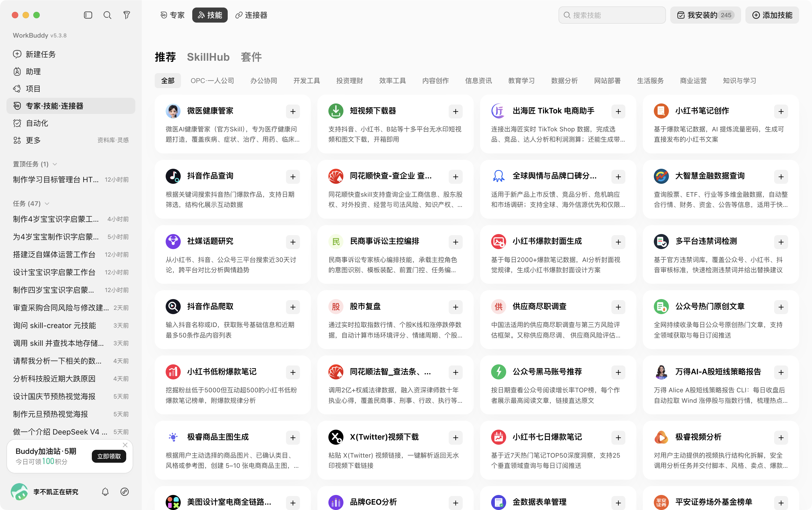Add X(Twitter)视频下载 with plus

pos(455,438)
